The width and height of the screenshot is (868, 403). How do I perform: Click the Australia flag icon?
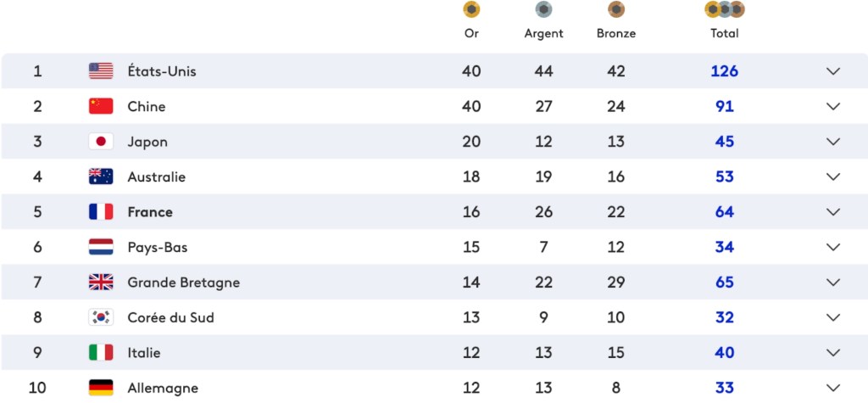tap(101, 177)
